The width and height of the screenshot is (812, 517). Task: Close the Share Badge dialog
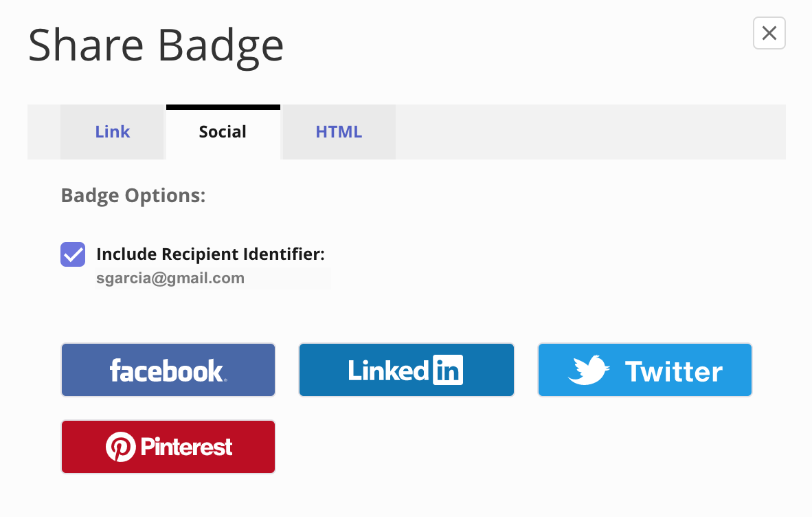coord(769,33)
